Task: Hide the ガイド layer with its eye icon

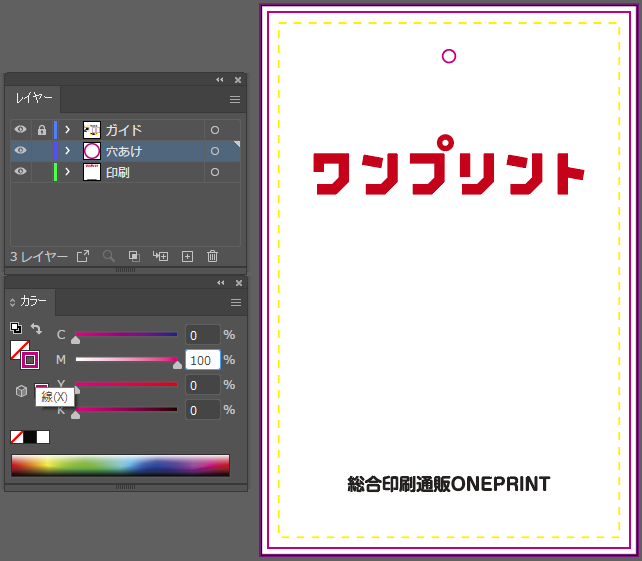Action: pos(20,130)
